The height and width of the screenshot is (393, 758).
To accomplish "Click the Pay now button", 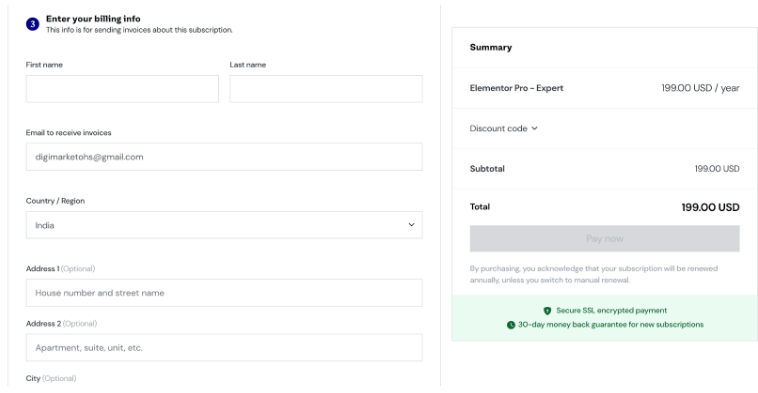I will pos(604,238).
